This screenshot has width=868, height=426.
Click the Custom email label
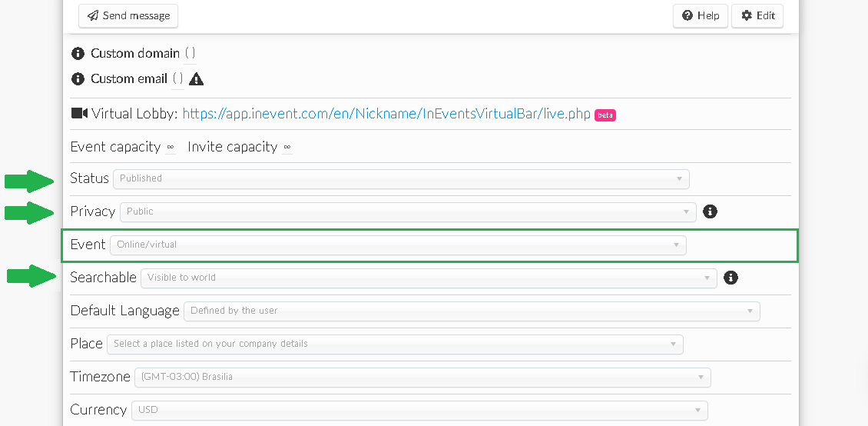(x=129, y=78)
